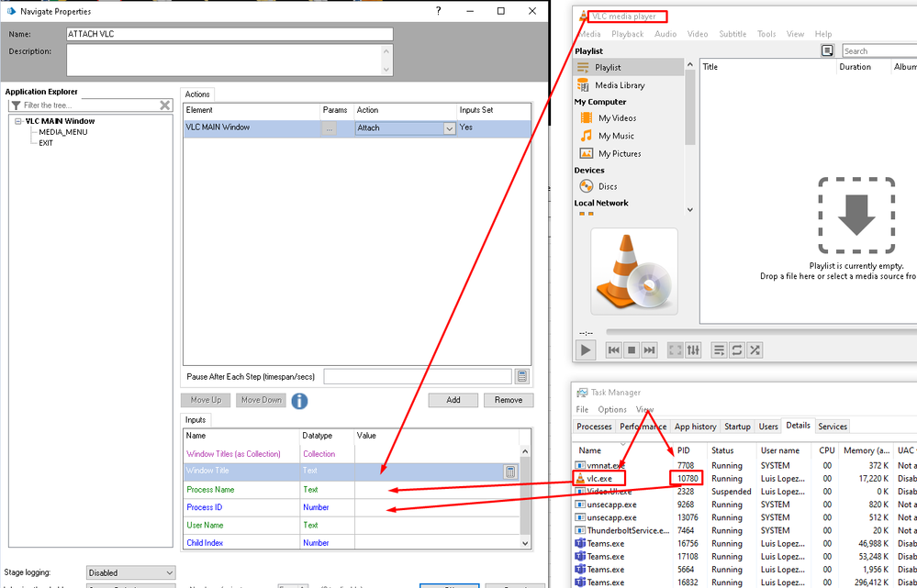Click VLC next track button
The image size is (917, 588).
coord(649,350)
